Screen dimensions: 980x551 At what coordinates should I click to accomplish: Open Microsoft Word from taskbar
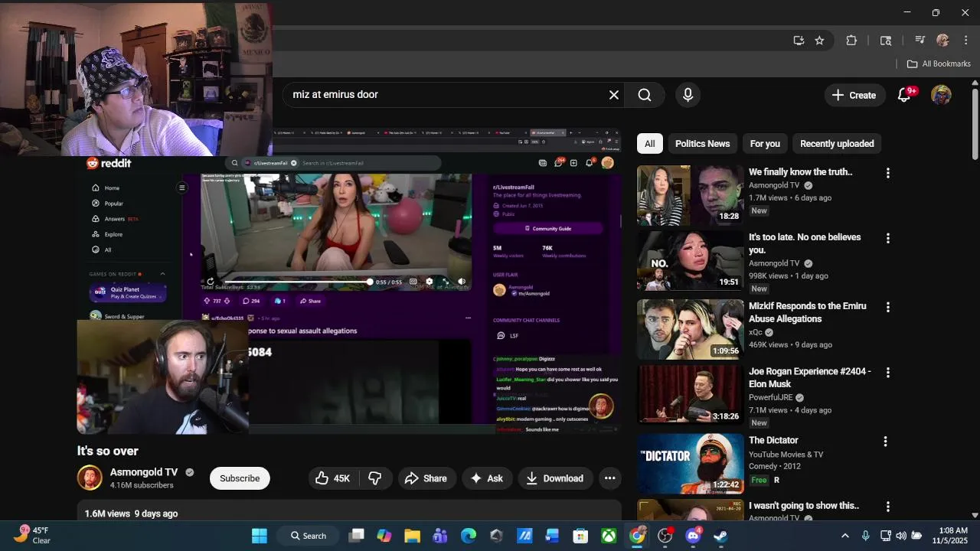pos(552,536)
